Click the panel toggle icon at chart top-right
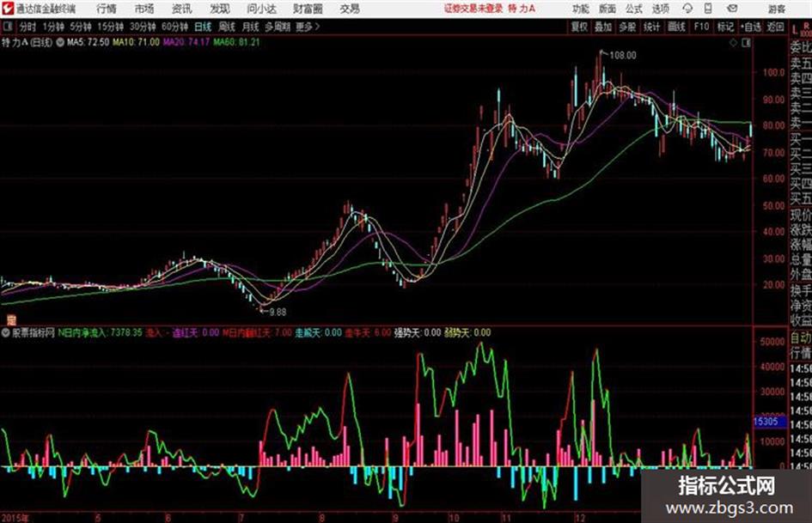Viewport: 812px width, 523px height. click(x=746, y=43)
